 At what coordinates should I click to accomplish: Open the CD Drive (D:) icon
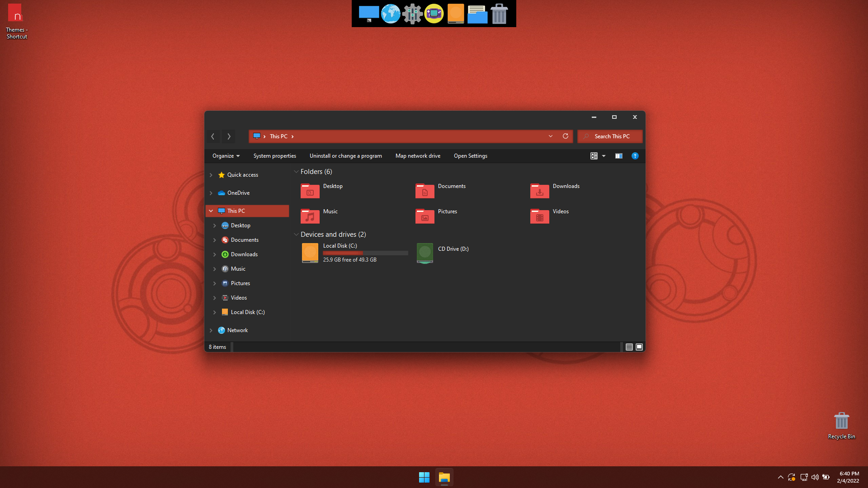tap(425, 253)
